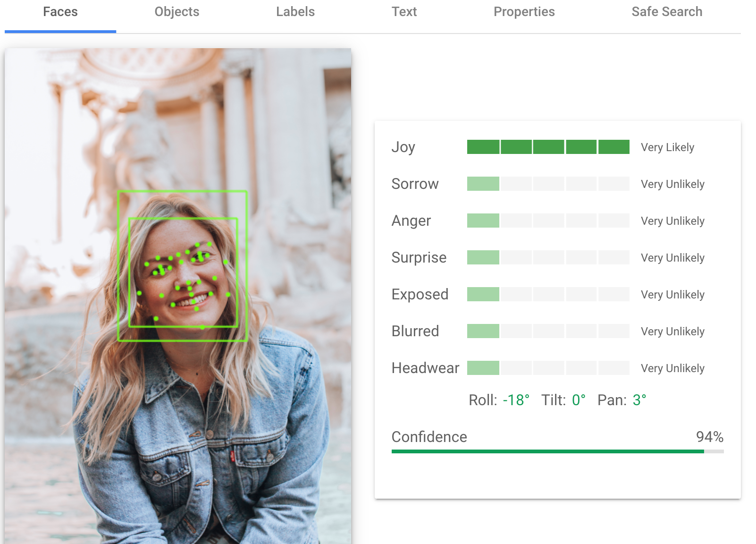The height and width of the screenshot is (544, 756).
Task: Click the 94% confidence value
Action: [709, 437]
